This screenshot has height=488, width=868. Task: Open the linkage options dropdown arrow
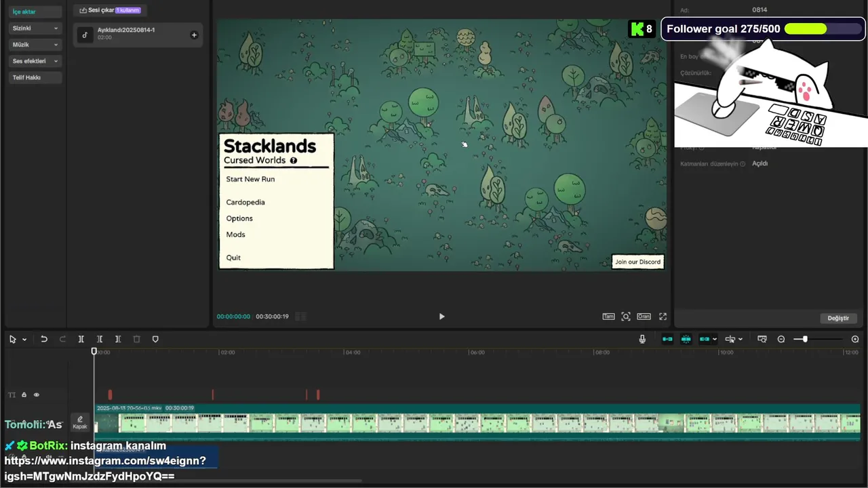click(x=715, y=340)
